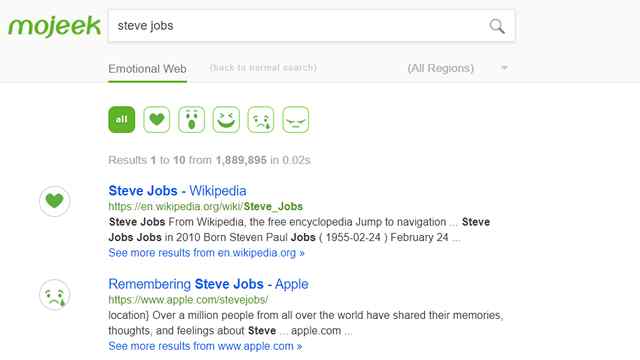This screenshot has width=640, height=360.
Task: Filter results by the love heart emotion
Action: [x=157, y=120]
